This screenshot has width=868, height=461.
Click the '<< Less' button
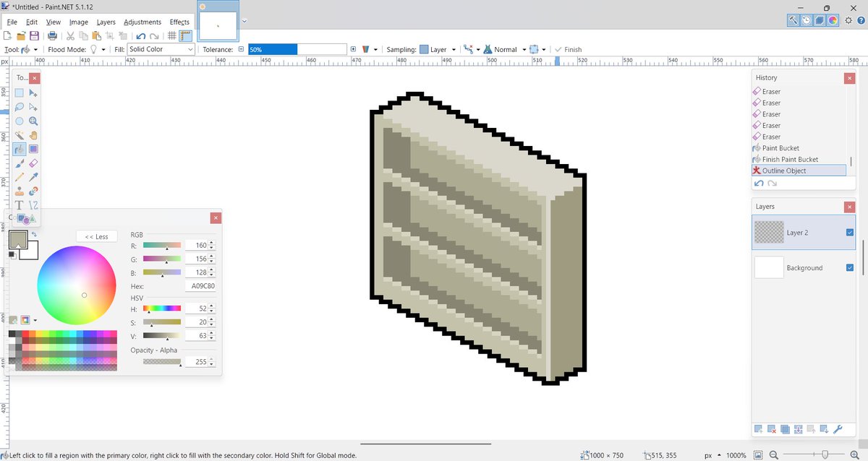96,236
